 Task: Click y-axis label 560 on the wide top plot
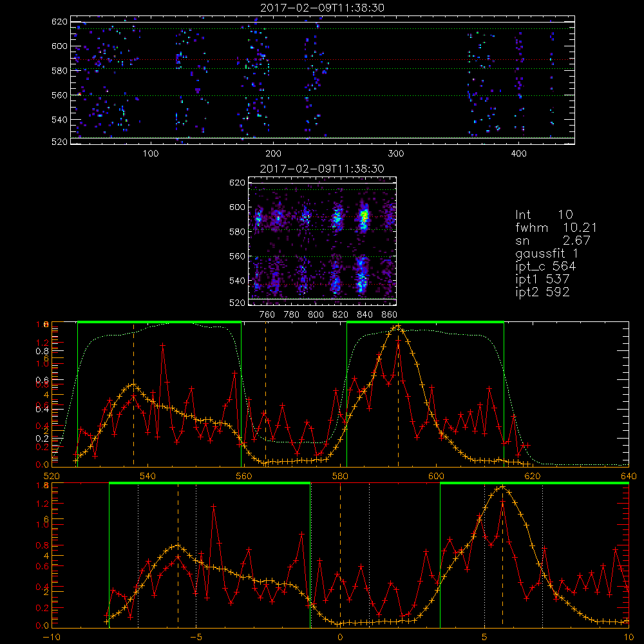click(59, 95)
